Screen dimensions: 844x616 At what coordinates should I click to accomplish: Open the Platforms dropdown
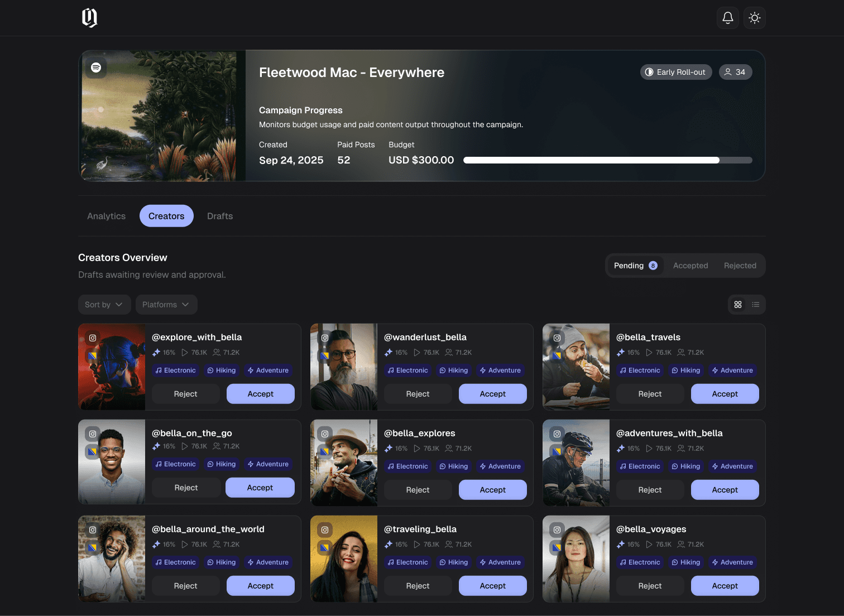point(166,305)
